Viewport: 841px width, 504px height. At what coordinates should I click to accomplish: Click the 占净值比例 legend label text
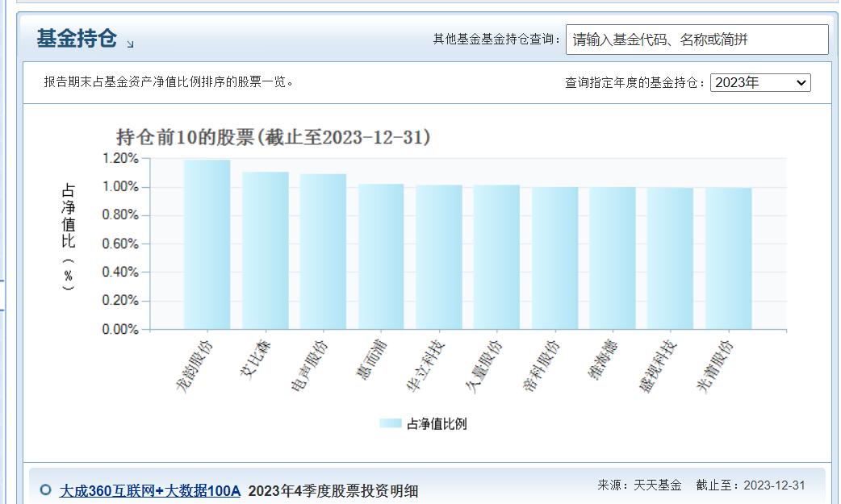click(437, 423)
